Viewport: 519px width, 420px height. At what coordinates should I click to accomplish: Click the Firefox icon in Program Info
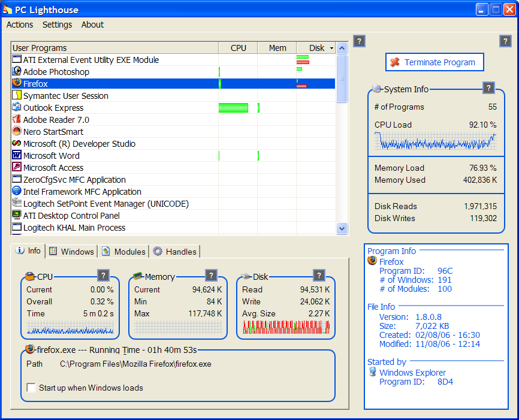coord(372,261)
